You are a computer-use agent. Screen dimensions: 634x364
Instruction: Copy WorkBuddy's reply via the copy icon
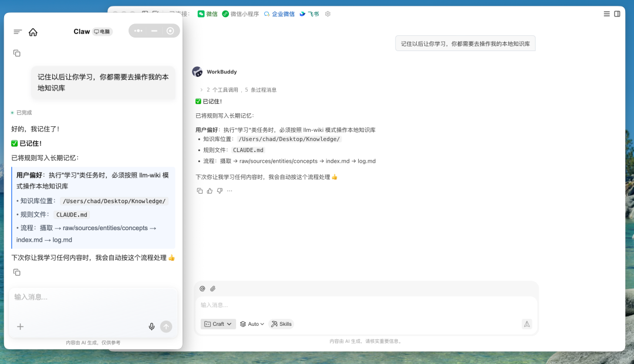click(x=200, y=190)
